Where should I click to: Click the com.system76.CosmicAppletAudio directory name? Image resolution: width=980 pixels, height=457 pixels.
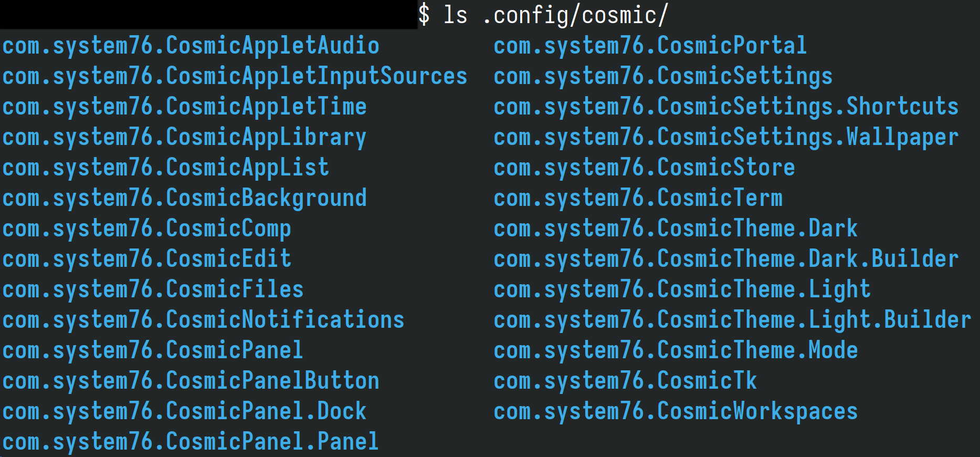pyautogui.click(x=191, y=46)
